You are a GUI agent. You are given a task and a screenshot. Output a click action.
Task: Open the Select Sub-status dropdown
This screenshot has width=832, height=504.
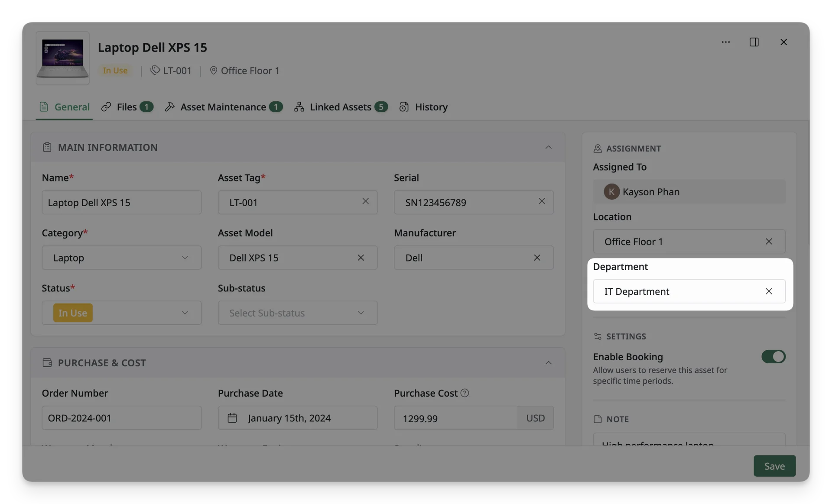297,313
